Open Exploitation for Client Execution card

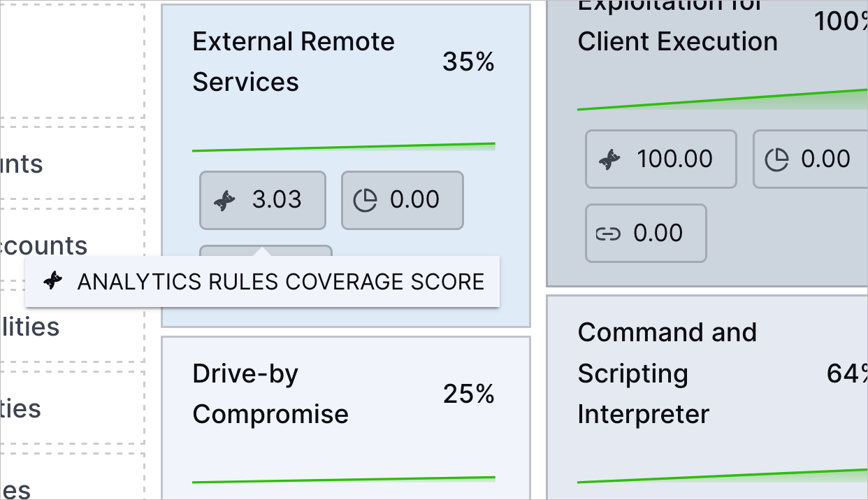click(707, 143)
